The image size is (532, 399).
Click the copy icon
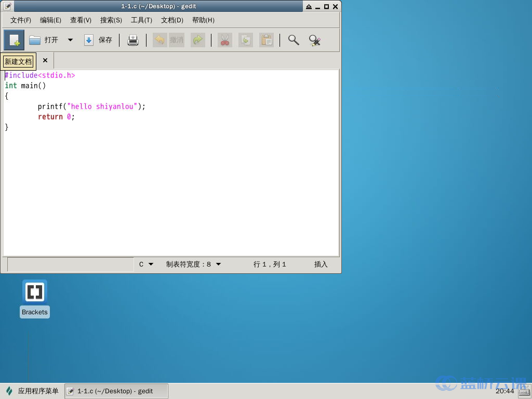pyautogui.click(x=246, y=40)
